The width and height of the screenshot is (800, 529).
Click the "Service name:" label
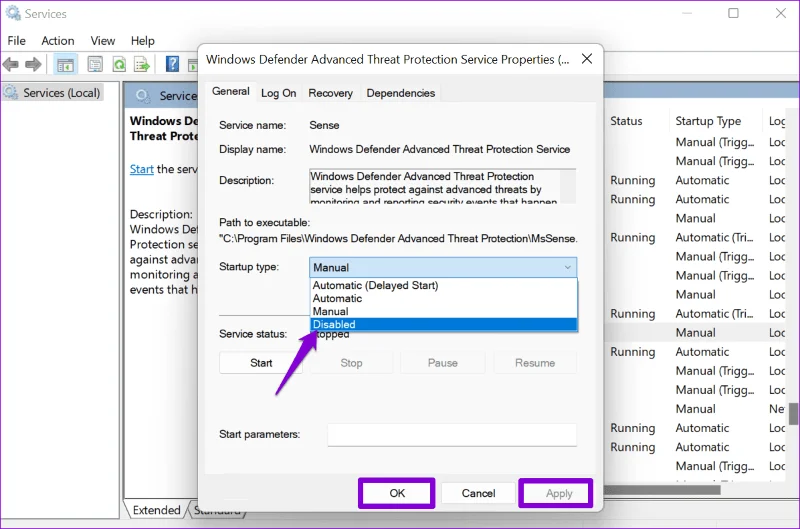(x=253, y=125)
